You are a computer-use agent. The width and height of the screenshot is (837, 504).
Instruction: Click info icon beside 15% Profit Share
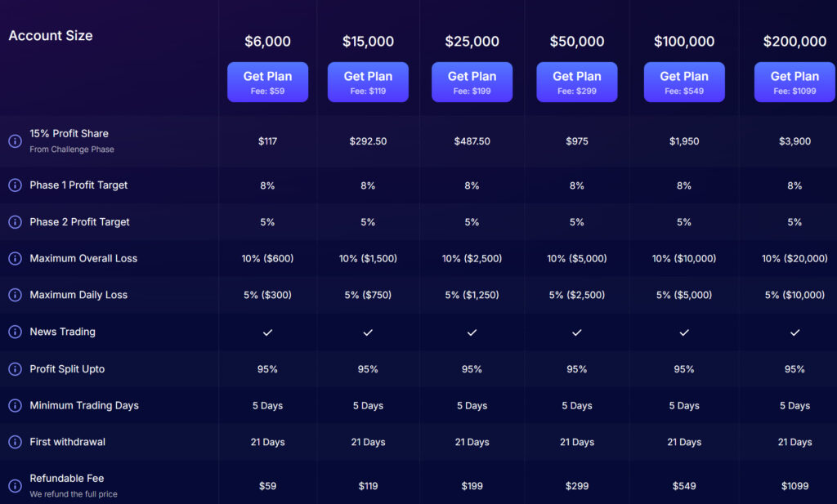15,140
